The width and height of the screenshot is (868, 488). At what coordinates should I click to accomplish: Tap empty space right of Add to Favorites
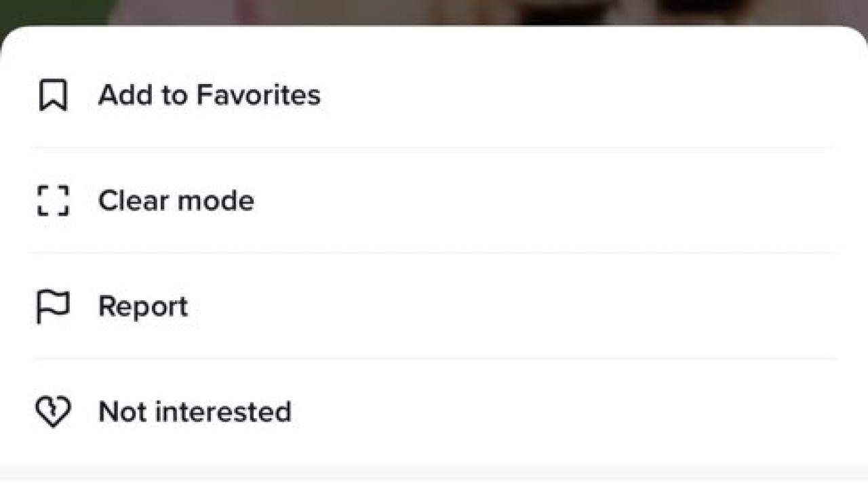click(576, 95)
